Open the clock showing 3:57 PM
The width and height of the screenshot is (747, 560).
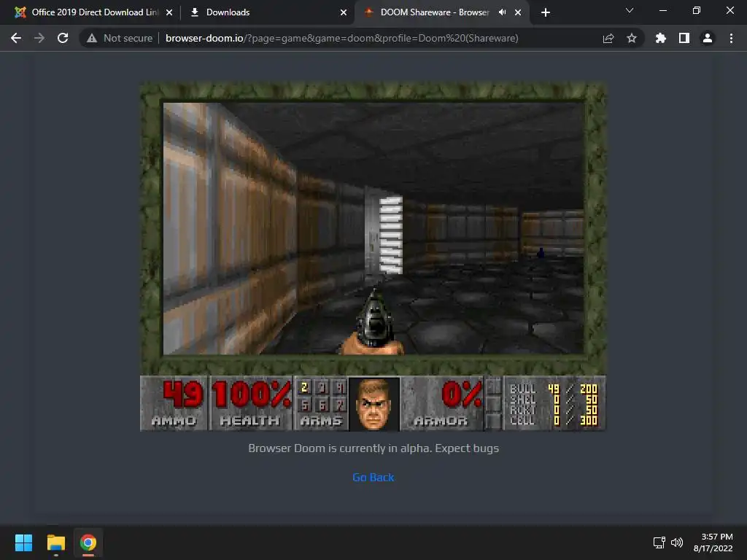coord(713,542)
